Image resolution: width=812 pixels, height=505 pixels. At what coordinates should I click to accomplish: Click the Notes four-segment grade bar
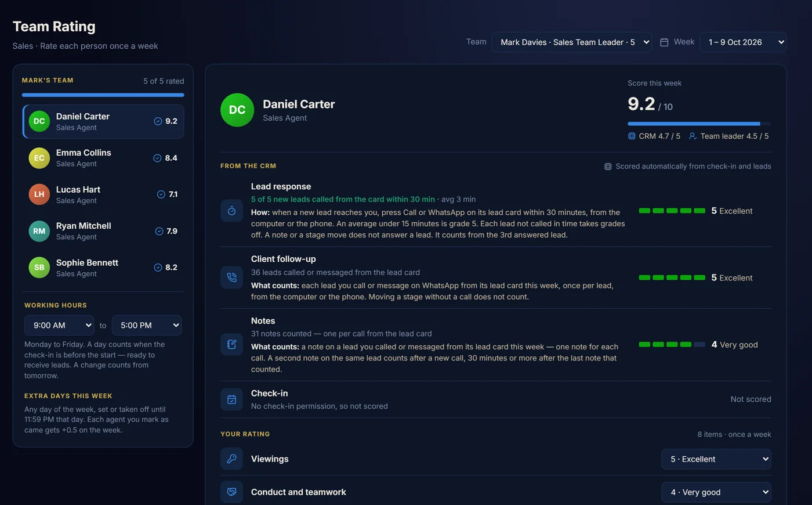point(672,344)
